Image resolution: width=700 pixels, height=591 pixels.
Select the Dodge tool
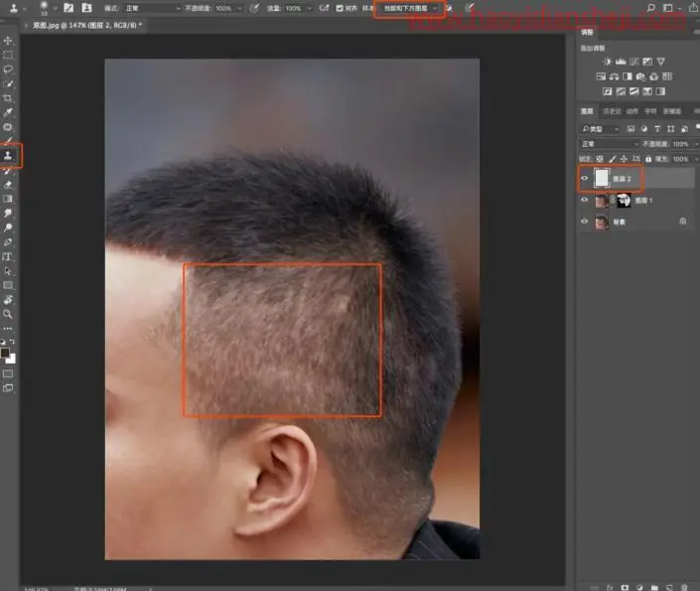coord(8,227)
